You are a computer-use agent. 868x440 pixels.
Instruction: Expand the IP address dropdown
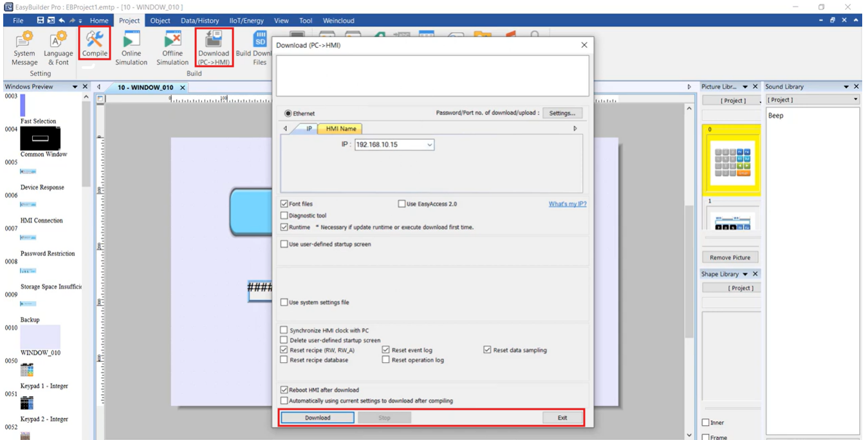point(429,145)
